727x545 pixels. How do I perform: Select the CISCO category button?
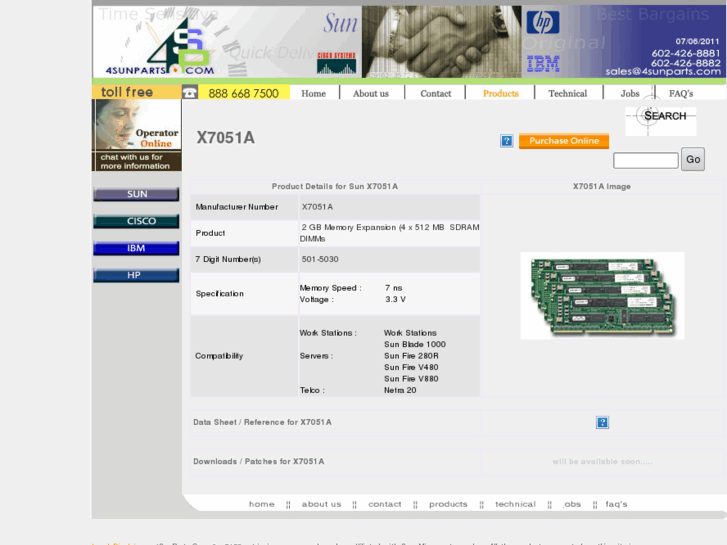(136, 221)
